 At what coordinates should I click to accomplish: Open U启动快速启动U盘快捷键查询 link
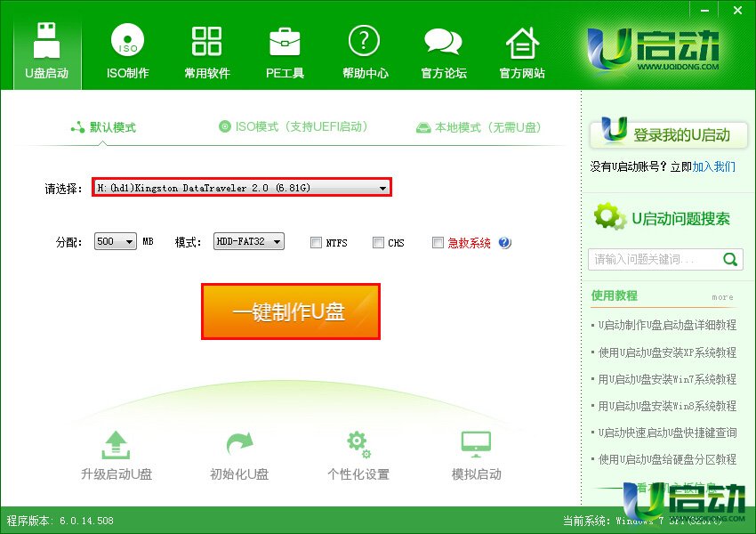(667, 433)
